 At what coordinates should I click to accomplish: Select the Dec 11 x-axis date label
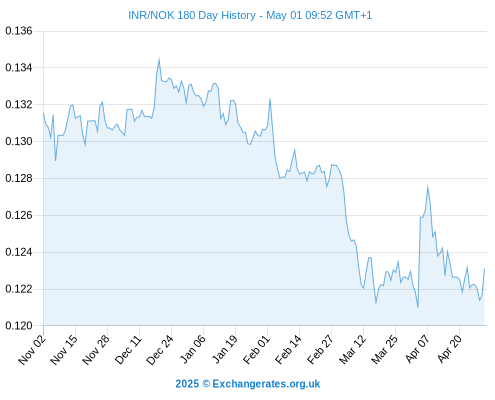128,350
